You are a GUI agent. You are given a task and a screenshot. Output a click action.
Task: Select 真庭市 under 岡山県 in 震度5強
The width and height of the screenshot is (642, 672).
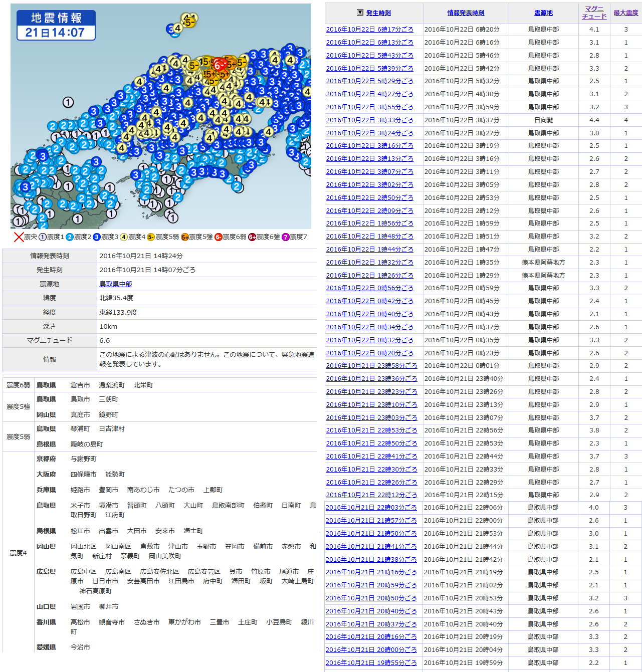tap(80, 415)
